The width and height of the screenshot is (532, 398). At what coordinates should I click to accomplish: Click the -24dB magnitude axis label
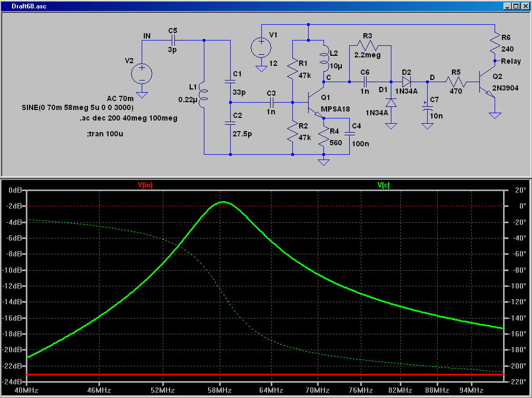pyautogui.click(x=13, y=382)
